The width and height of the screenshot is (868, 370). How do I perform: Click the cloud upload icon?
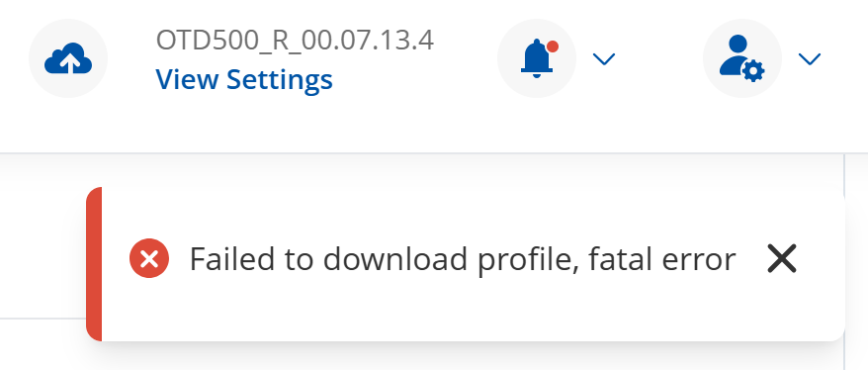[x=68, y=58]
